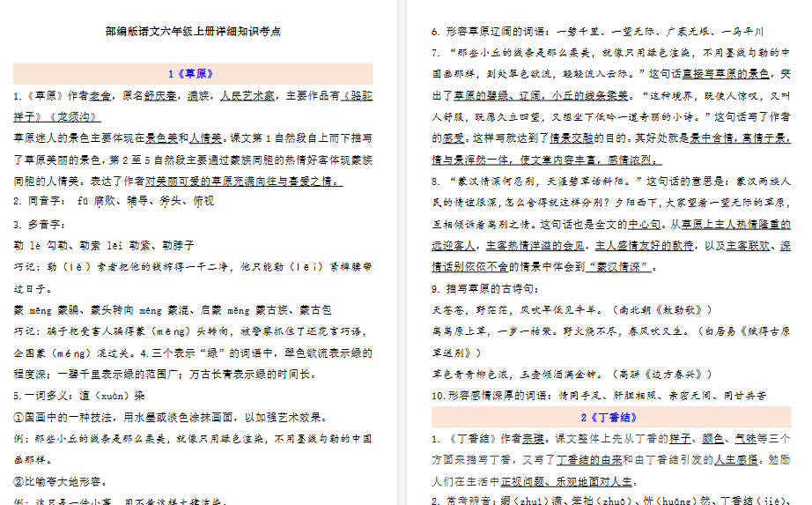Click line ②比喻夸大地形容

(x=61, y=482)
